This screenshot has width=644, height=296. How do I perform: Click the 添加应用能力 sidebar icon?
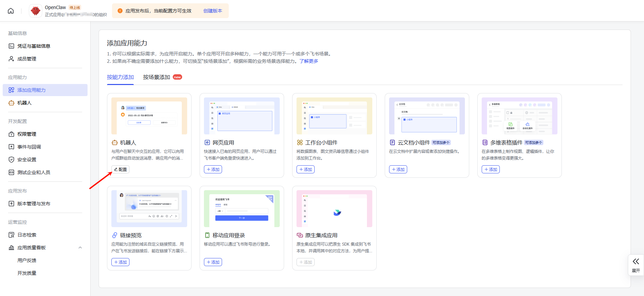(11, 90)
